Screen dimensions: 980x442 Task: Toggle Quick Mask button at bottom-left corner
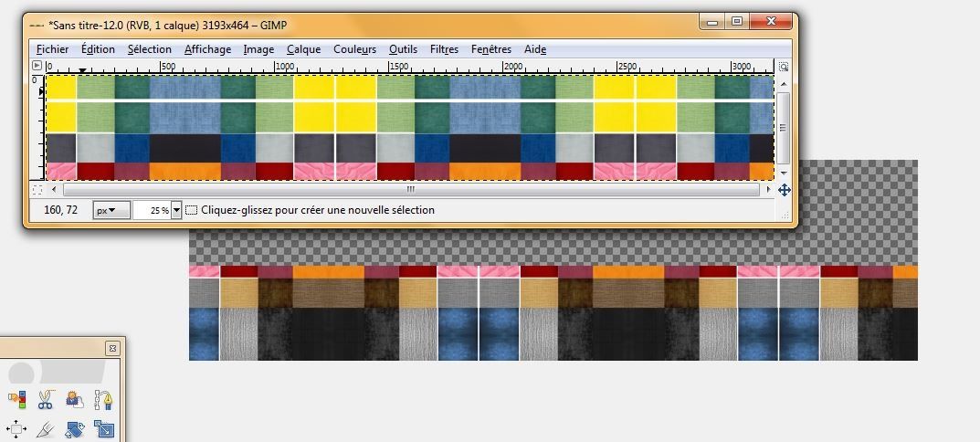click(x=37, y=189)
